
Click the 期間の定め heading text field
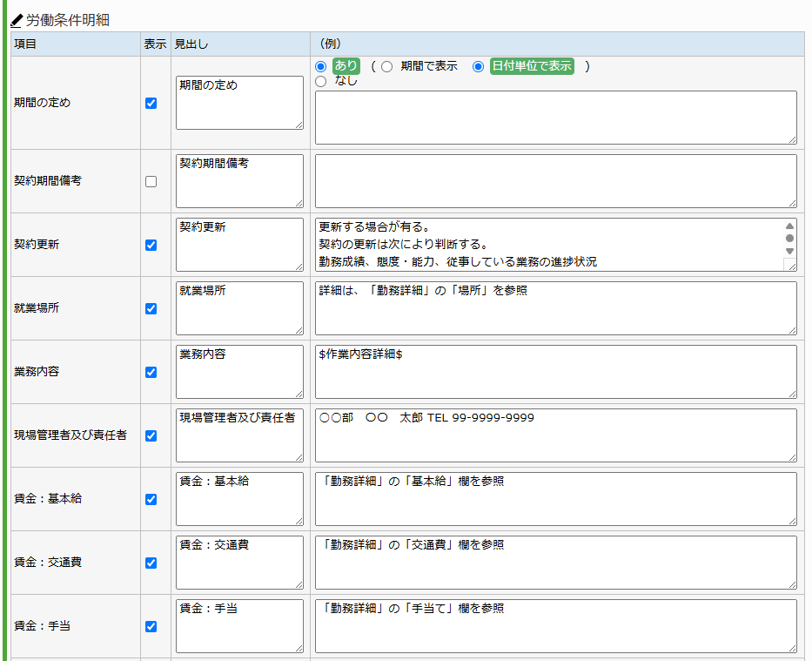(x=239, y=103)
